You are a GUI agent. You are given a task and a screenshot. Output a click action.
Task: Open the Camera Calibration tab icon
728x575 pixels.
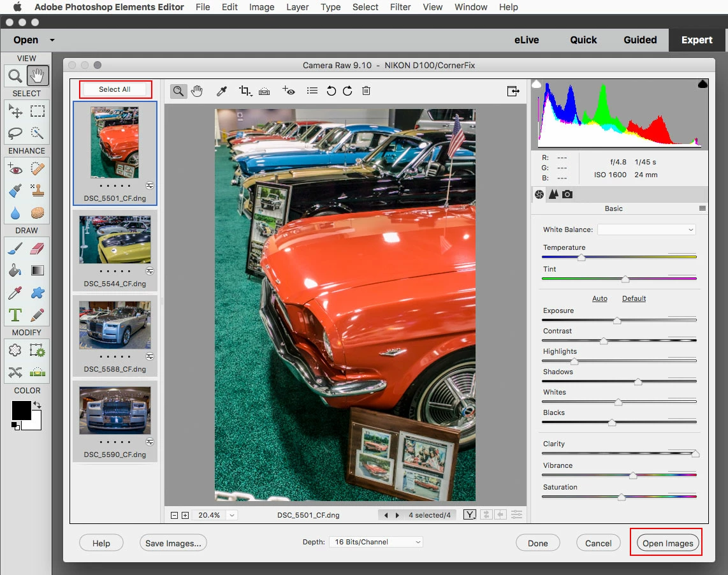coord(567,194)
